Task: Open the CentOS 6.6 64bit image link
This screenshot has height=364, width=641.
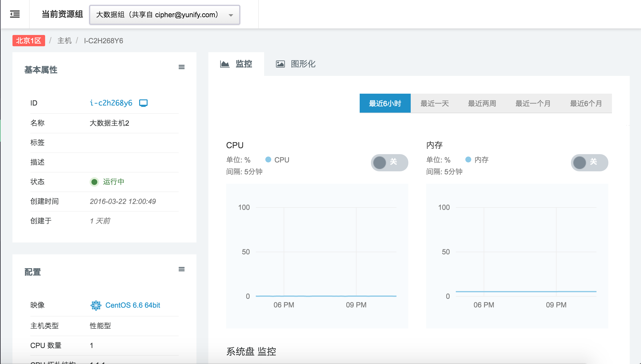Action: pos(133,305)
